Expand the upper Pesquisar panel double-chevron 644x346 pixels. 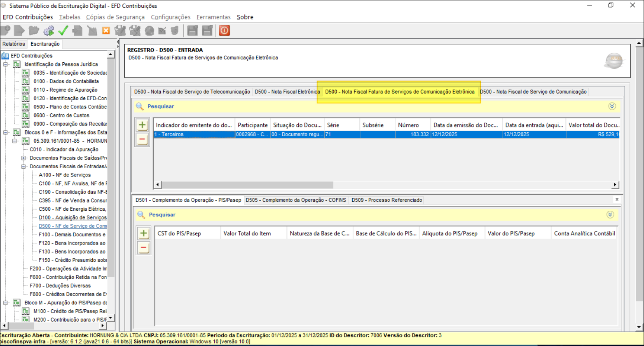[x=612, y=106]
